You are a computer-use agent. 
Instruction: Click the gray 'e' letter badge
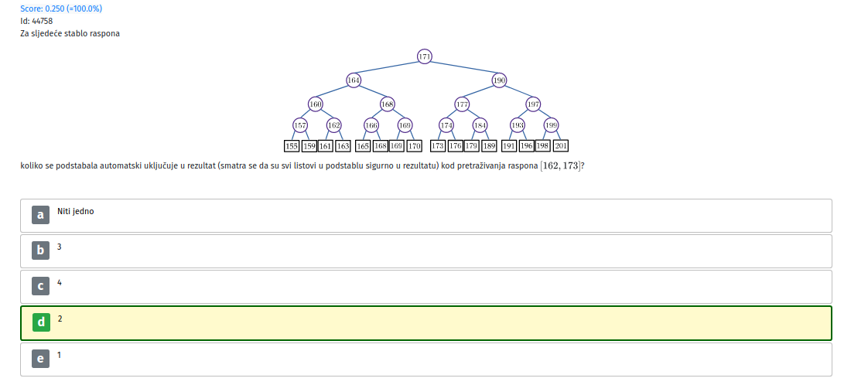40,359
